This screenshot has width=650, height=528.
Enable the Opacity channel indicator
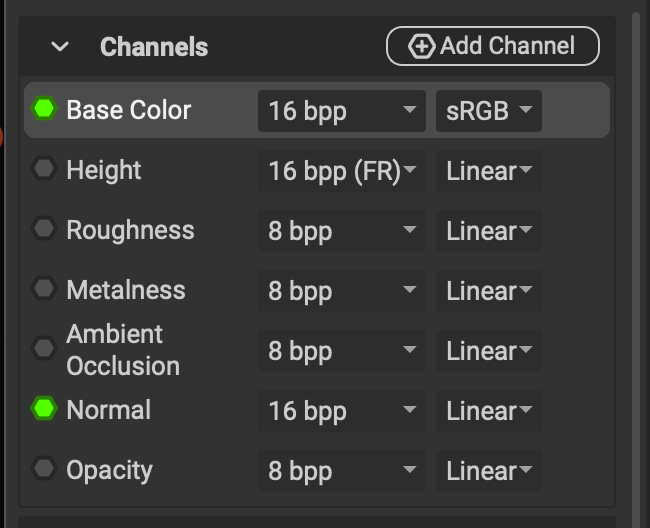(x=44, y=469)
